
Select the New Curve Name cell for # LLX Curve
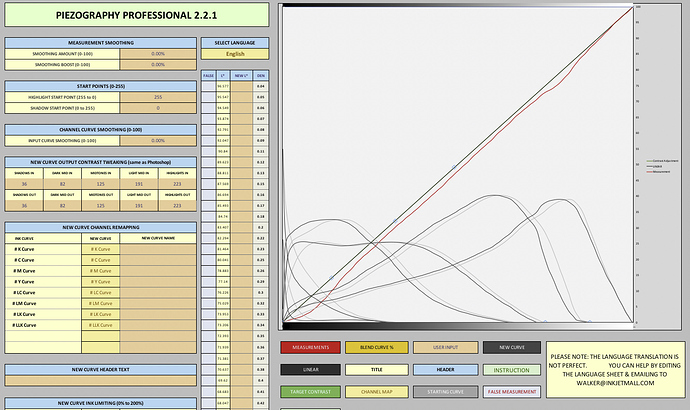(158, 325)
